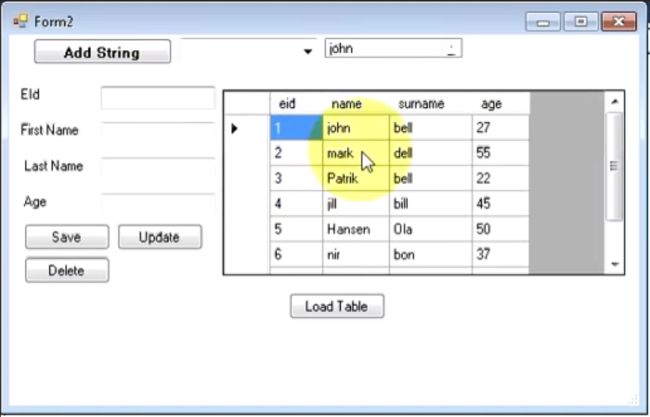Select the eid cell 6
The image size is (650, 417).
(x=296, y=255)
